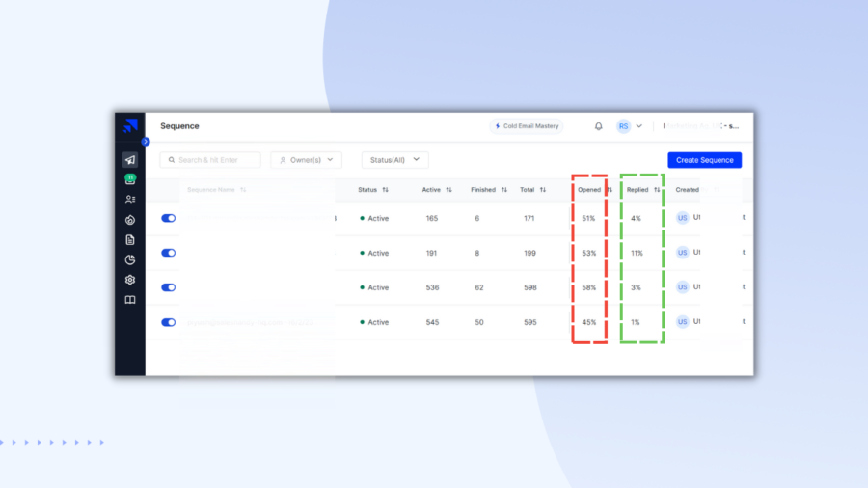Click the Create Sequence button
Screen dimensions: 868x488
tap(704, 160)
